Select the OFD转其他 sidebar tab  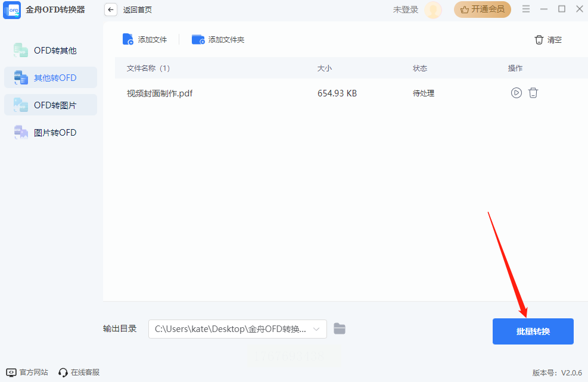(x=51, y=50)
